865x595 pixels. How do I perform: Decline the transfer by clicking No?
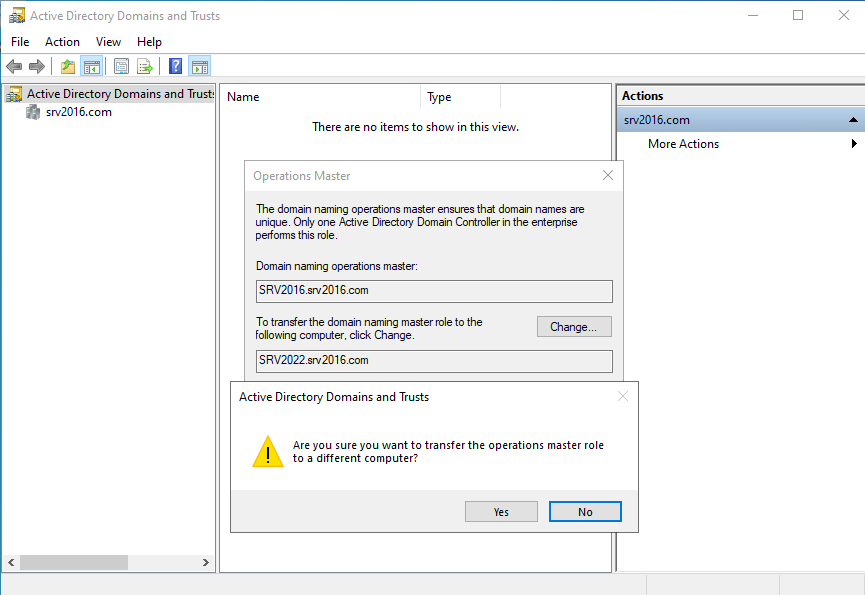585,512
